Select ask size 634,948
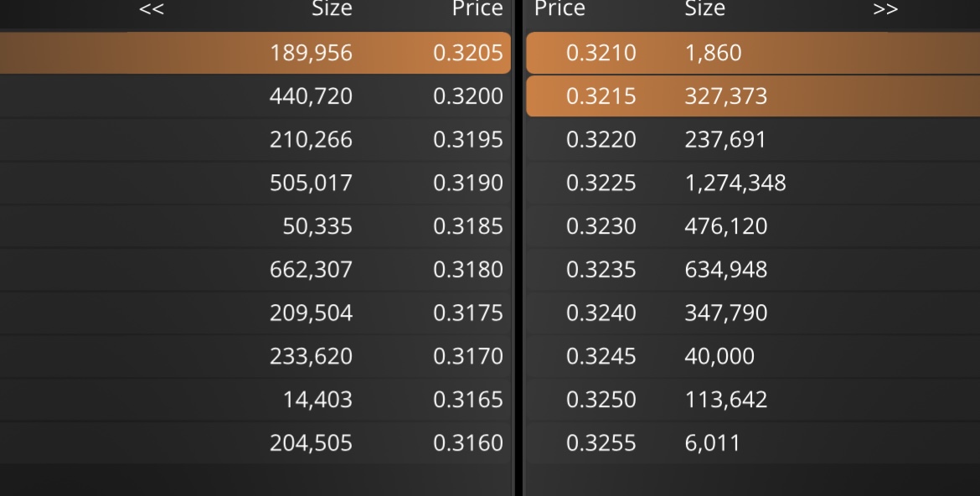The width and height of the screenshot is (980, 496). click(x=725, y=270)
